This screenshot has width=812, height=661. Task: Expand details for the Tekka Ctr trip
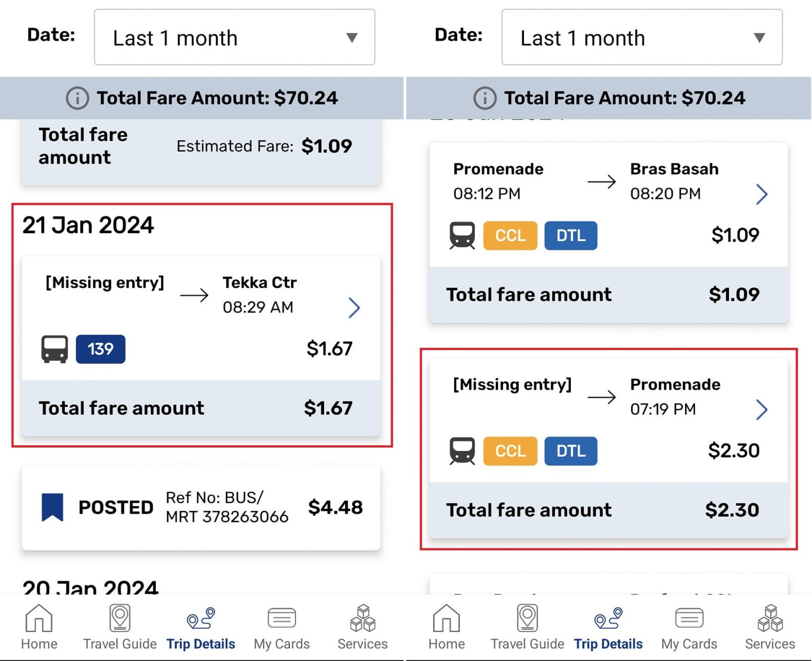coord(355,307)
